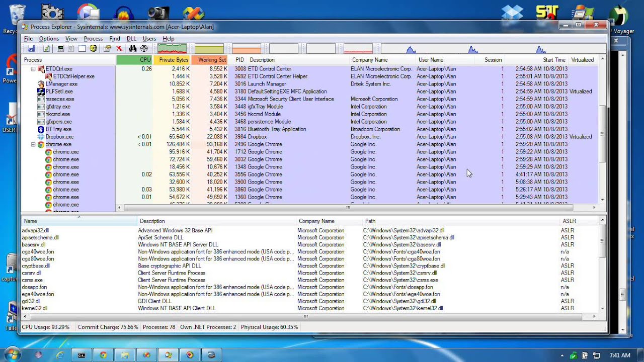Select the msseces.exe process row
Viewport: 644px width, 362px height.
coord(310,99)
